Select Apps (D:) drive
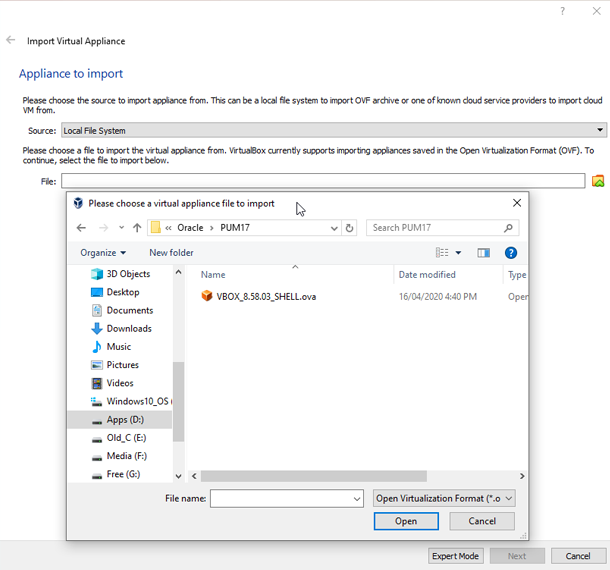610x570 pixels. point(120,420)
